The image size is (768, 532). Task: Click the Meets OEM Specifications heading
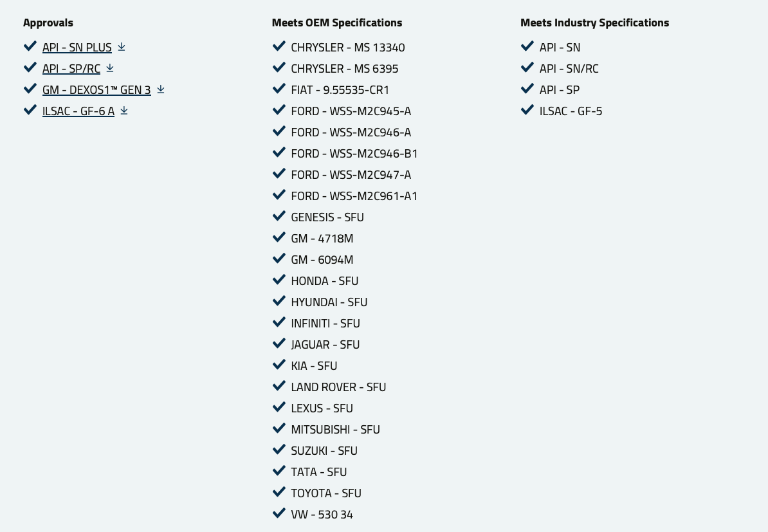(x=337, y=23)
